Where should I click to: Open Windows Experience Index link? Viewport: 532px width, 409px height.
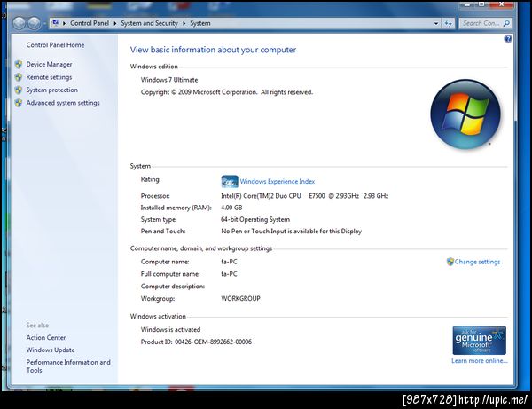point(278,181)
